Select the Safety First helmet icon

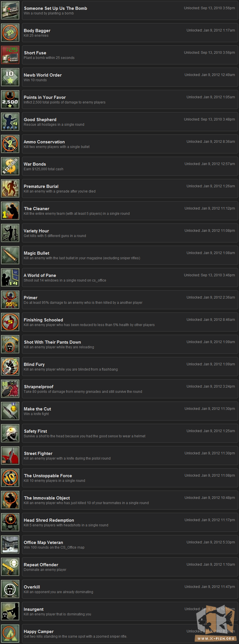[x=10, y=434]
